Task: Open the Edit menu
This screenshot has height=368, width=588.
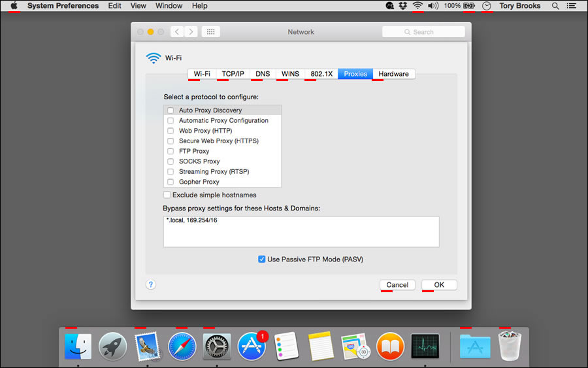Action: [114, 6]
